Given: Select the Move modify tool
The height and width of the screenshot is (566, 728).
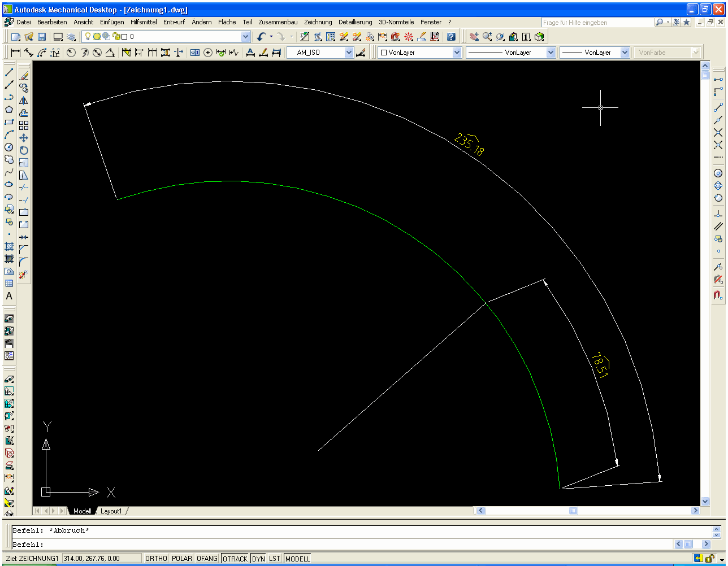Looking at the screenshot, I should (24, 138).
